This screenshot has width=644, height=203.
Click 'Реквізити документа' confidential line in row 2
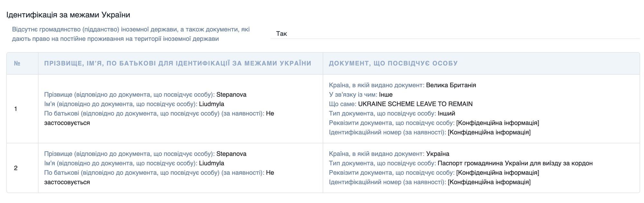(434, 173)
